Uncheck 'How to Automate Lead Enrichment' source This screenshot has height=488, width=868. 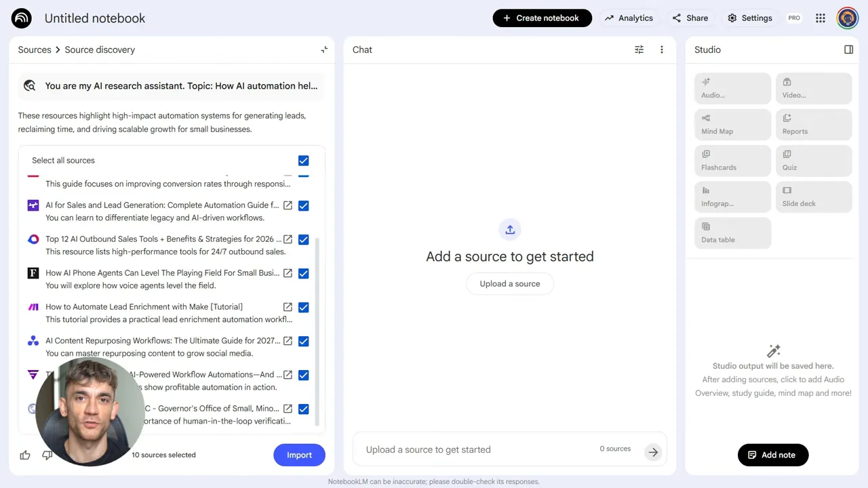tap(303, 307)
